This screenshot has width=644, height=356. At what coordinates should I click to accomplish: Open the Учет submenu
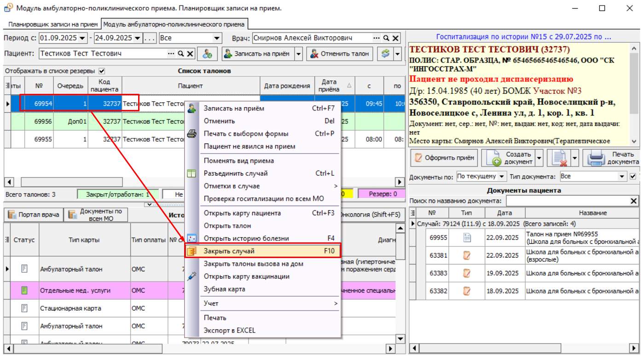point(263,304)
